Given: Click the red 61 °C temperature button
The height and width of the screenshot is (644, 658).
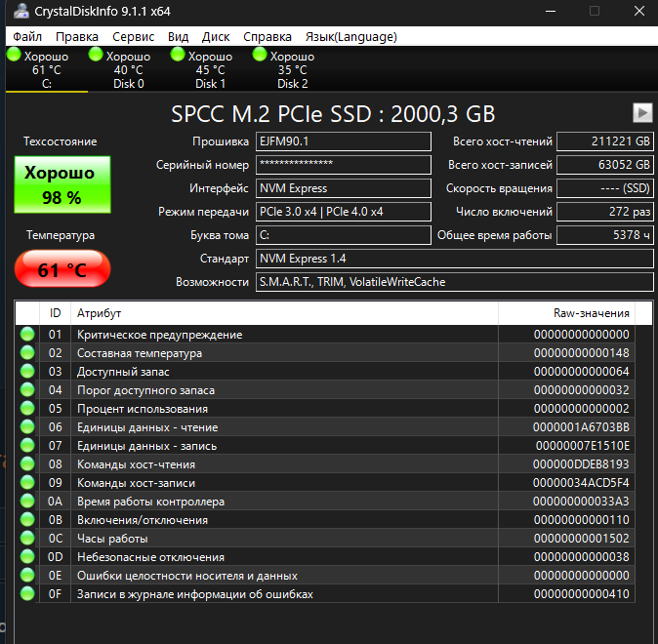Looking at the screenshot, I should click(62, 268).
